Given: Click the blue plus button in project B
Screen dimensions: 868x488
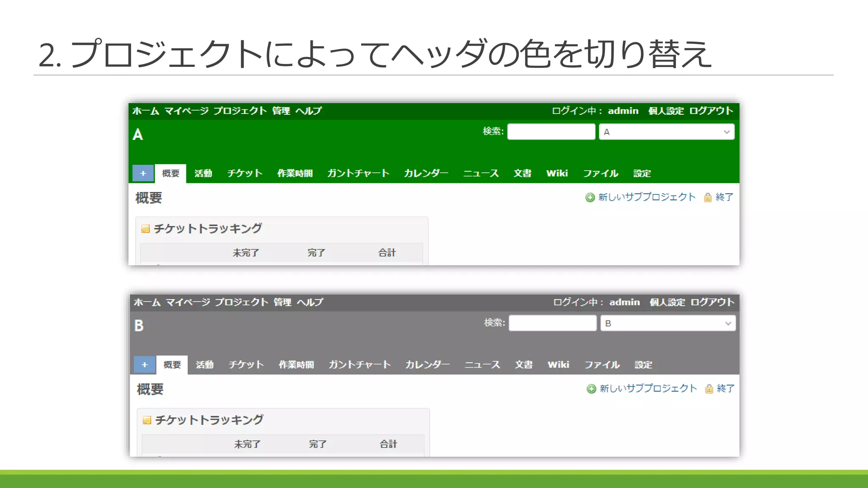Looking at the screenshot, I should point(145,365).
